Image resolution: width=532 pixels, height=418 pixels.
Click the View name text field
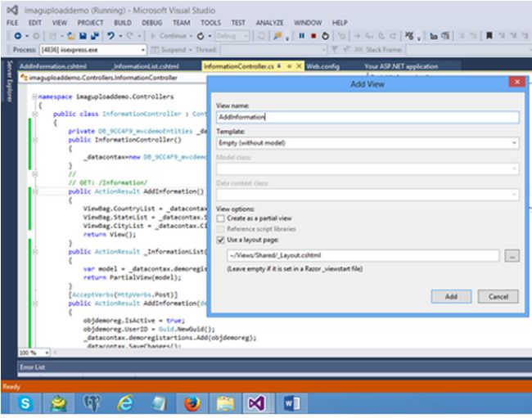point(367,117)
